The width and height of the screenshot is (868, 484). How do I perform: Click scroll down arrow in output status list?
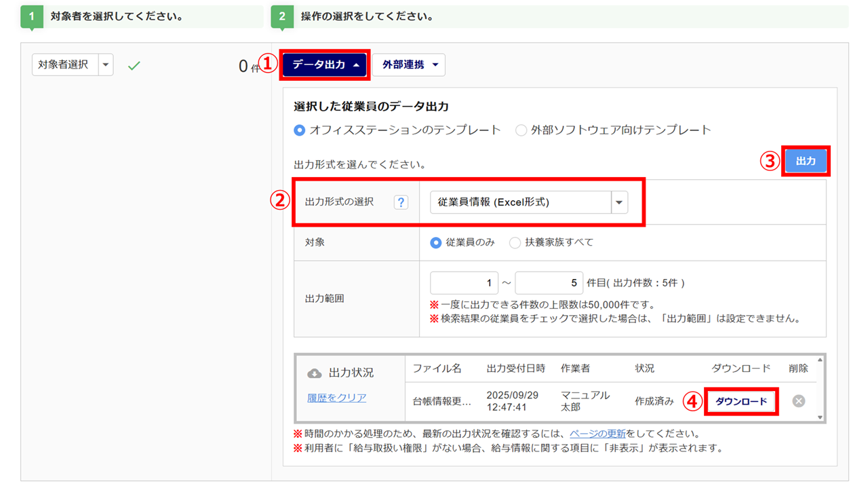821,417
